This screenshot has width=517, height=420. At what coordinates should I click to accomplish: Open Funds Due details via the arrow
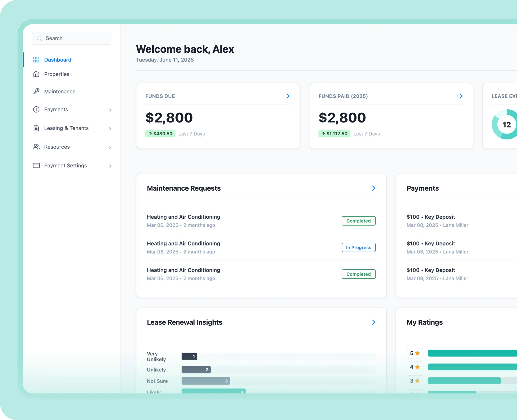pos(287,96)
